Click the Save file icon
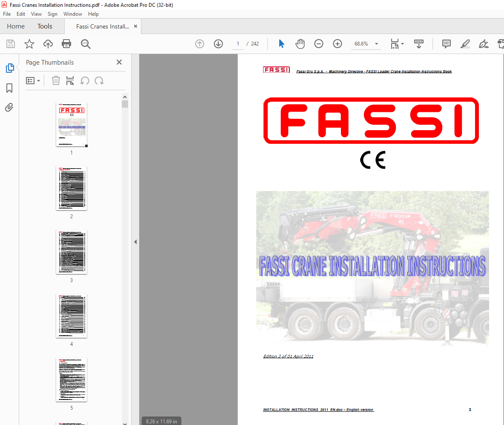This screenshot has height=425, width=504. 11,44
